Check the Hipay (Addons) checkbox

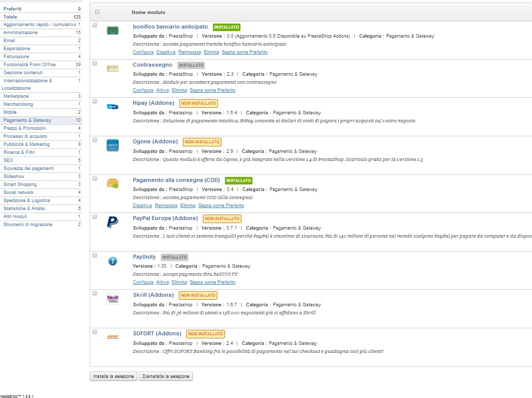95,101
